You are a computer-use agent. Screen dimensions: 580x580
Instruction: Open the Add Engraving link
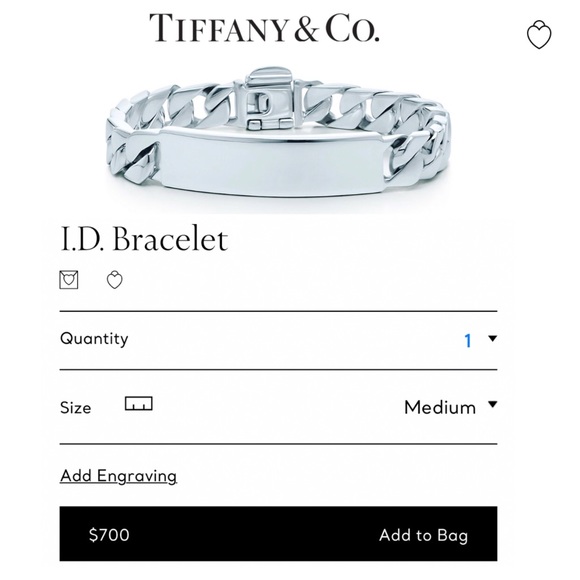pyautogui.click(x=118, y=476)
